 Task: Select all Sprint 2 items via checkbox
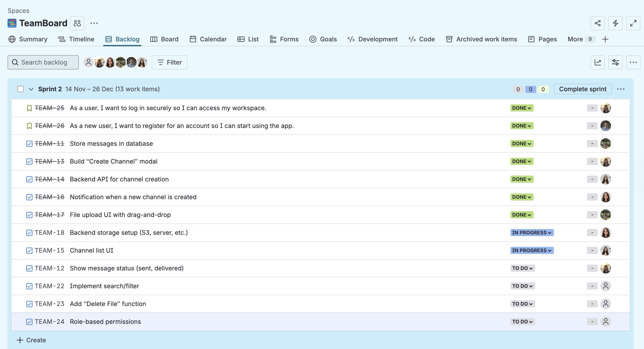20,89
